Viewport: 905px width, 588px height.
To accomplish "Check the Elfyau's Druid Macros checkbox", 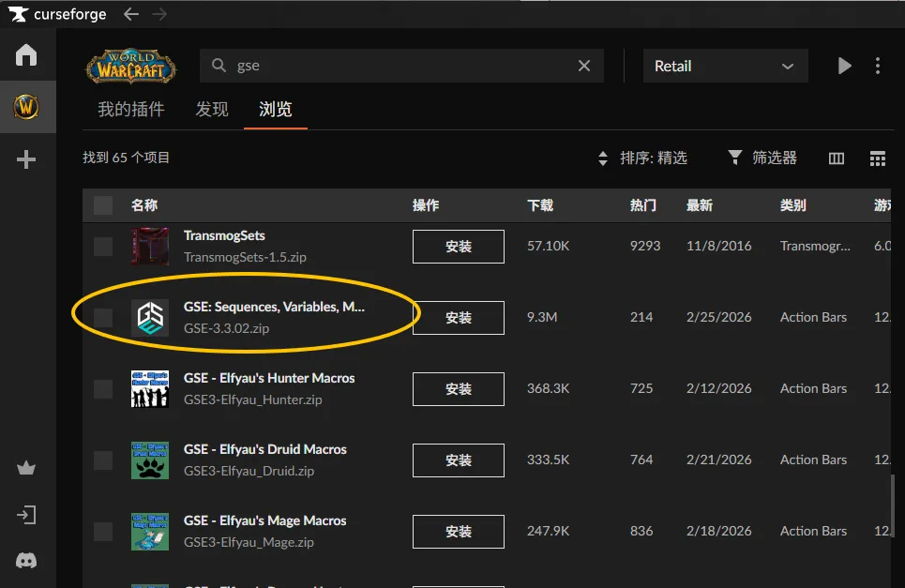I will (103, 460).
